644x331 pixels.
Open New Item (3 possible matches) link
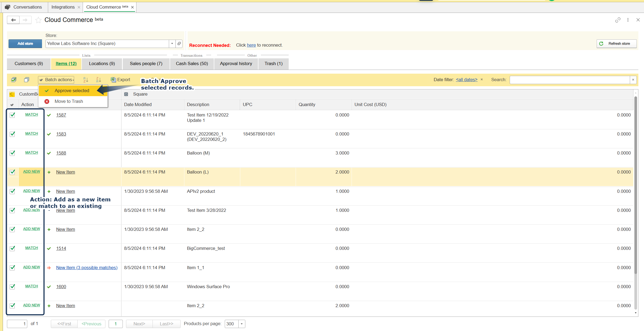[87, 268]
